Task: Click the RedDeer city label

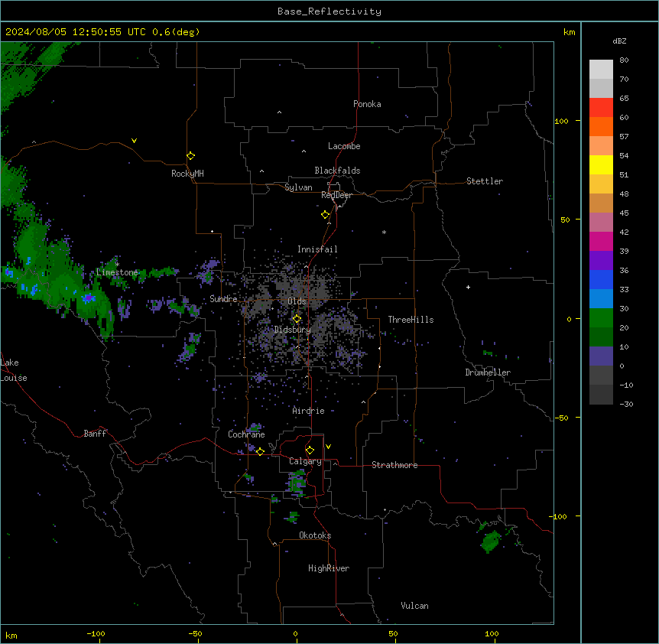Action: coord(337,195)
